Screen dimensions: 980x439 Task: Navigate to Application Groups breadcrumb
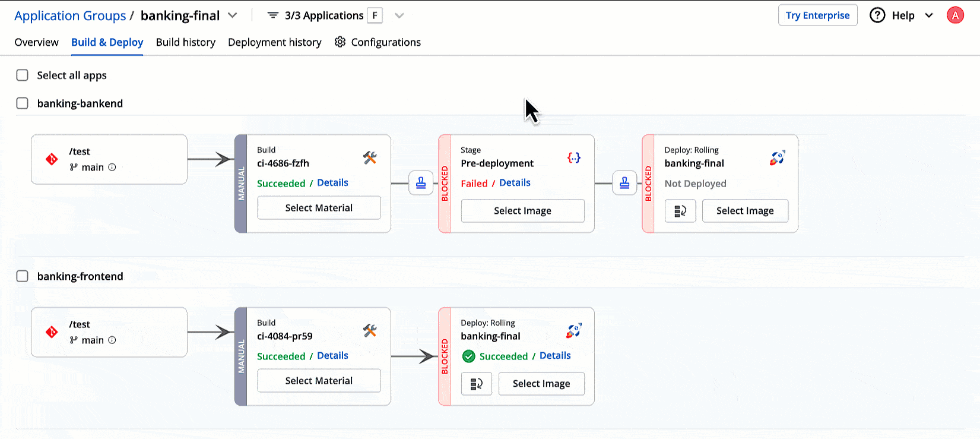point(70,15)
